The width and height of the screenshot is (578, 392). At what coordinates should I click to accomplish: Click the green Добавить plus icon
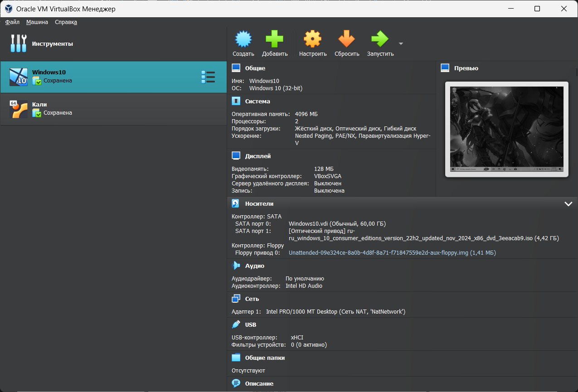click(x=274, y=39)
